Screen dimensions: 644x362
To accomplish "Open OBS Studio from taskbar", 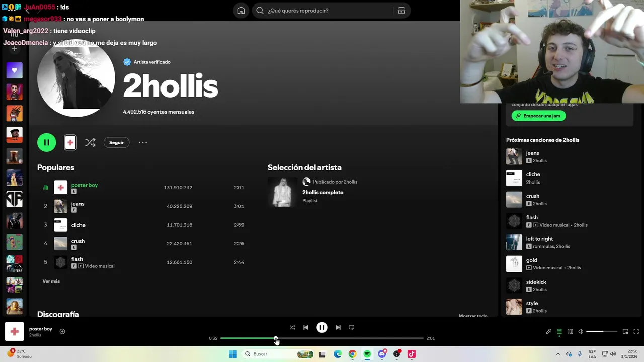I will tap(397, 354).
